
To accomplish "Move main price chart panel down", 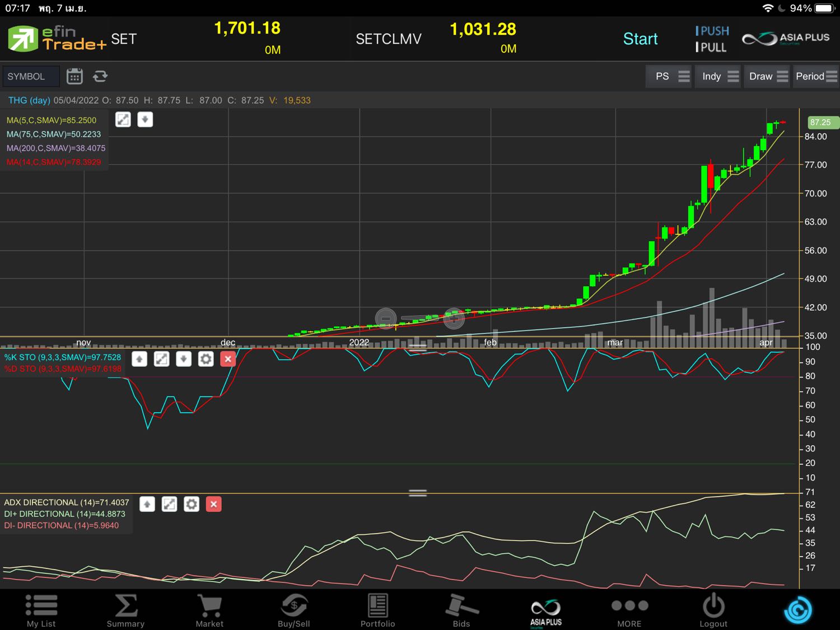I will [x=145, y=119].
